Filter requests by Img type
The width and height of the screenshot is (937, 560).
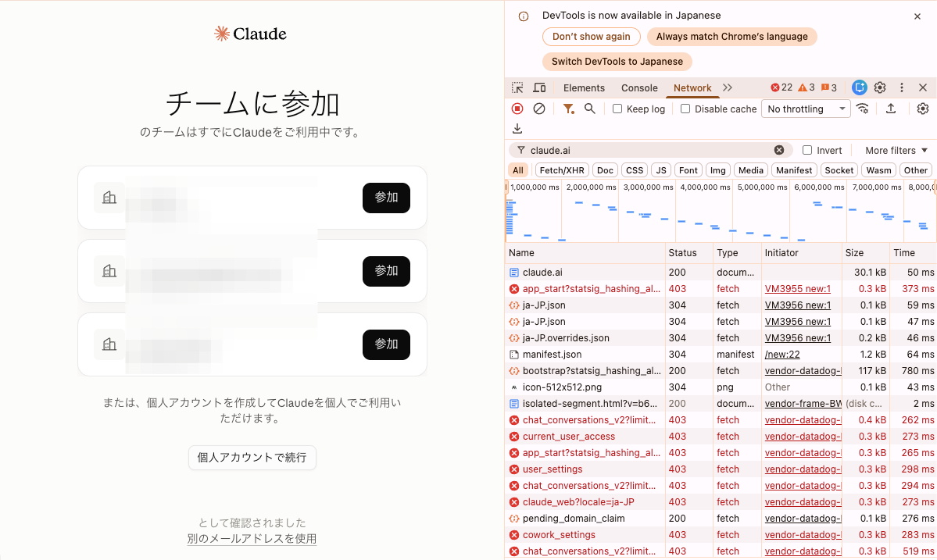pyautogui.click(x=717, y=170)
